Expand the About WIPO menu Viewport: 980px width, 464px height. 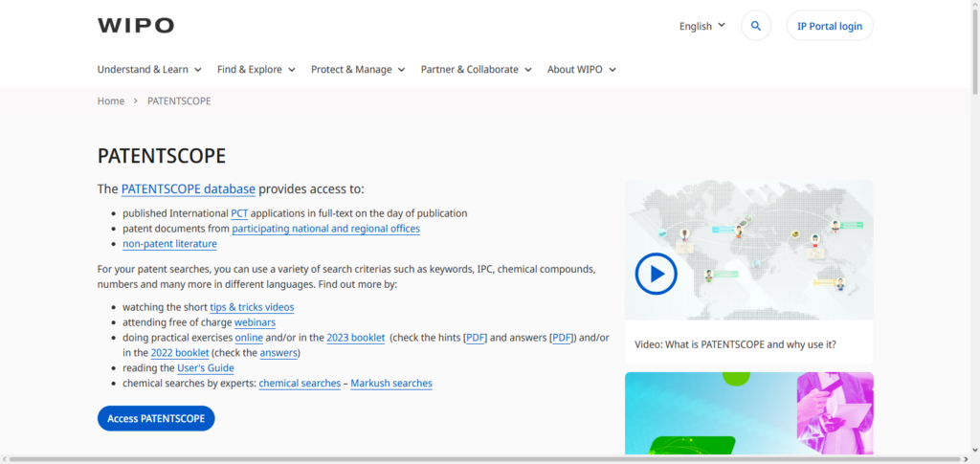[582, 69]
